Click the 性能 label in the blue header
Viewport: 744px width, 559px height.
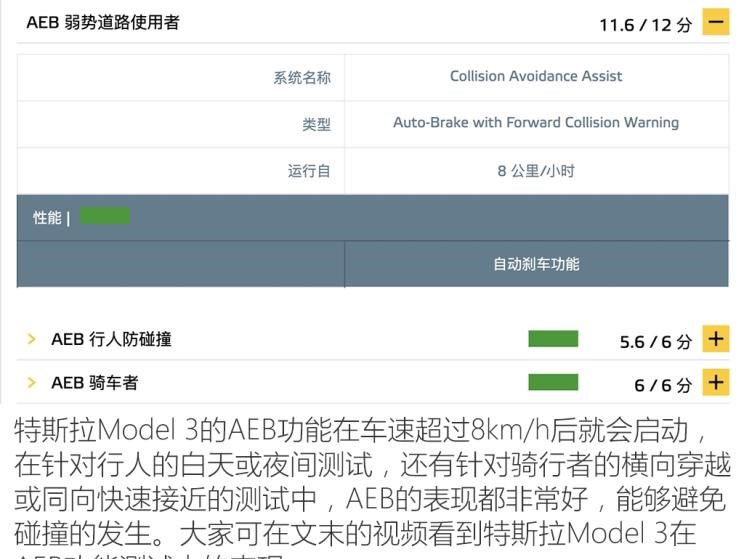(x=47, y=218)
